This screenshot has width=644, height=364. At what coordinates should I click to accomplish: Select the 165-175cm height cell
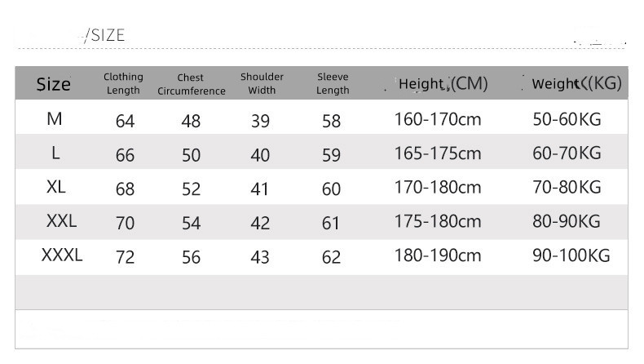coord(438,153)
